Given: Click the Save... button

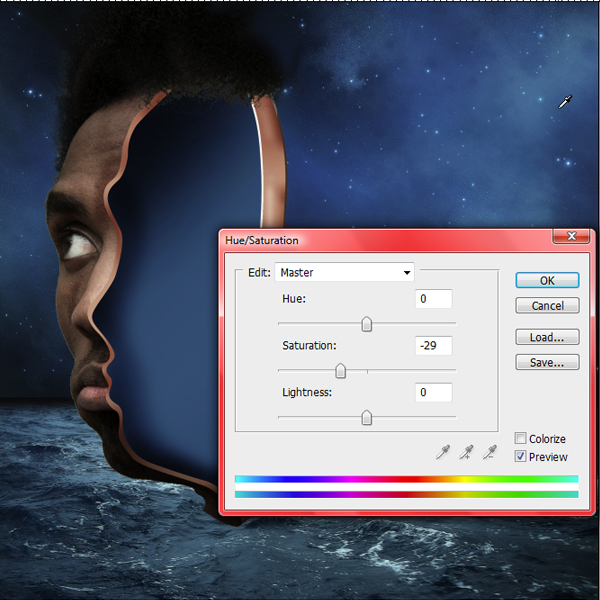Looking at the screenshot, I should 547,362.
